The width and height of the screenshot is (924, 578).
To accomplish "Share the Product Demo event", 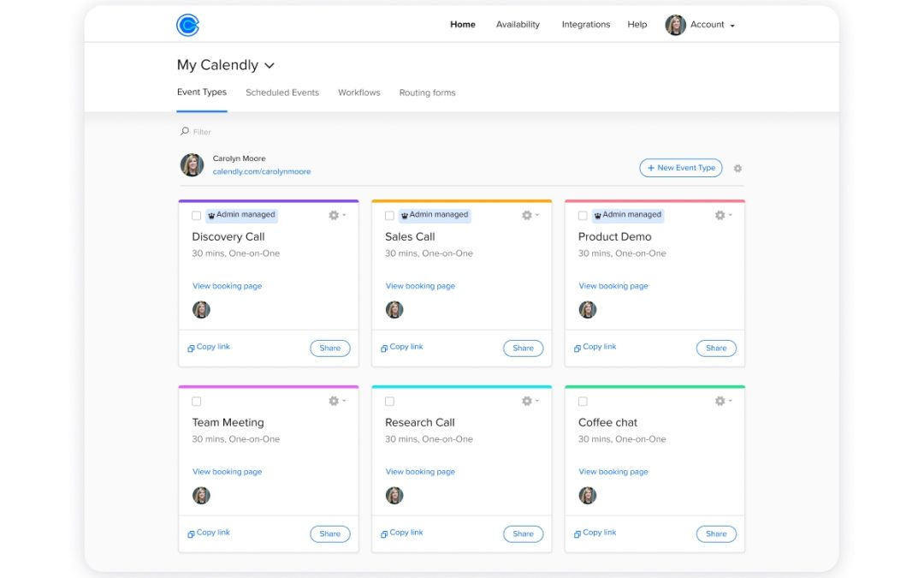I will 716,348.
